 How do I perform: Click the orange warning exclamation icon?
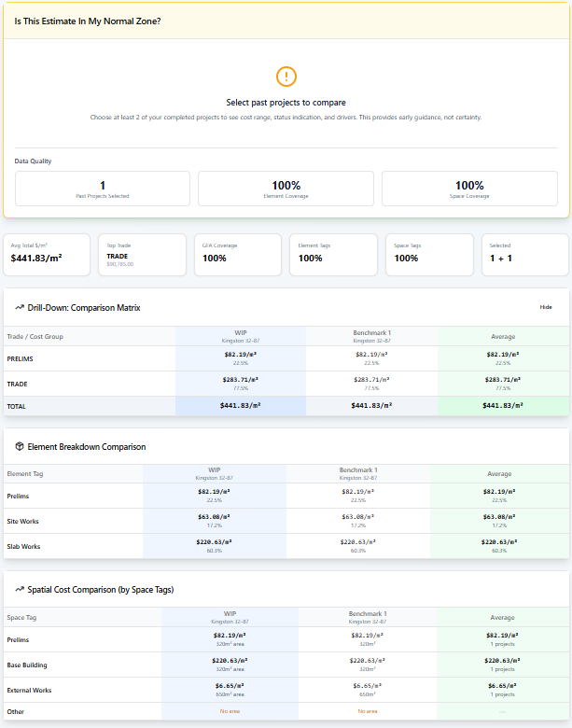(x=286, y=77)
